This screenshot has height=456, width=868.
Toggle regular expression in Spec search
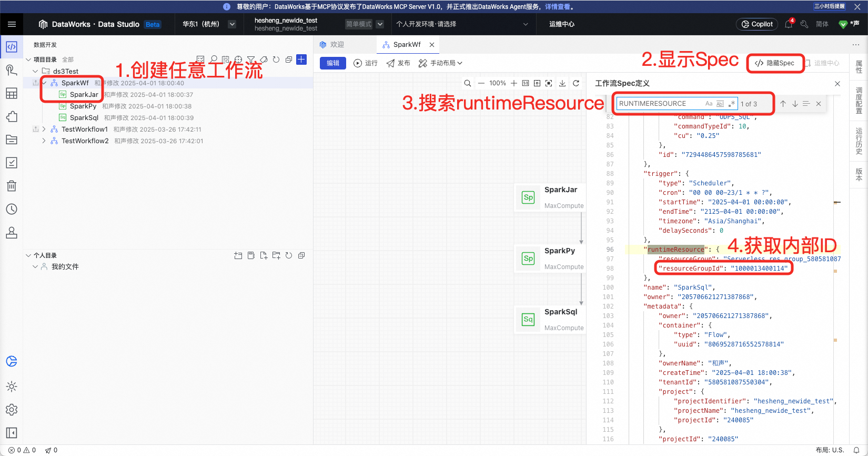click(732, 104)
